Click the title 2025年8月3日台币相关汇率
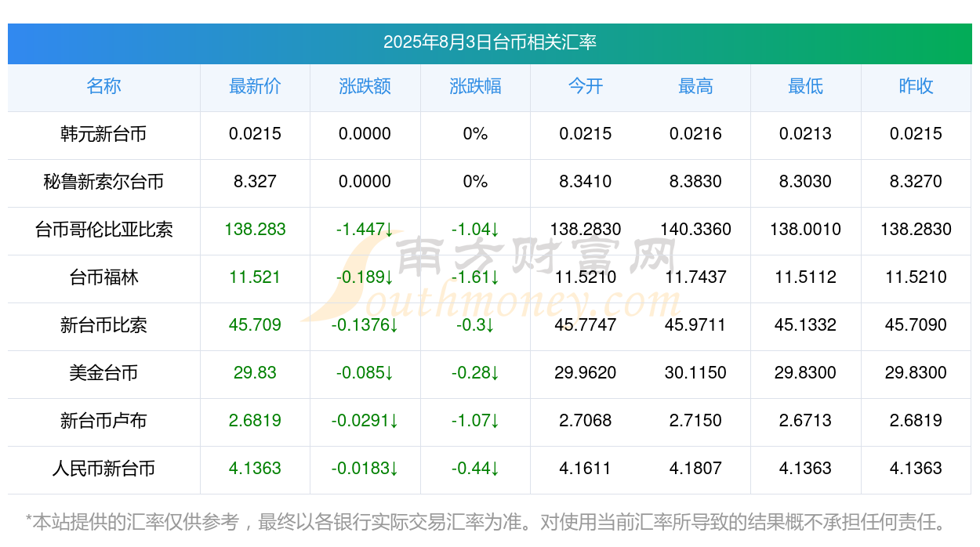Screen dimensions: 980x547 coord(489,42)
